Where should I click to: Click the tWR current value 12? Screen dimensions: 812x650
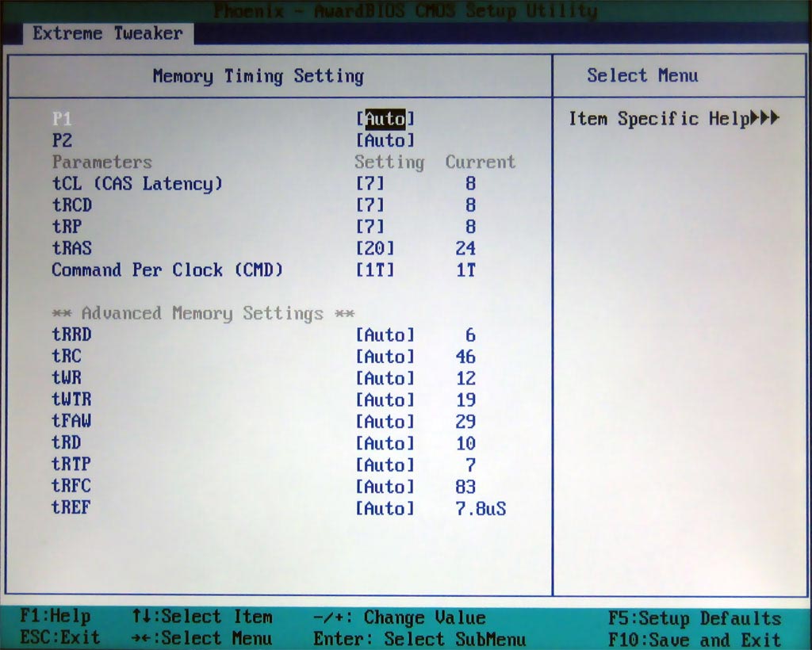click(x=465, y=379)
